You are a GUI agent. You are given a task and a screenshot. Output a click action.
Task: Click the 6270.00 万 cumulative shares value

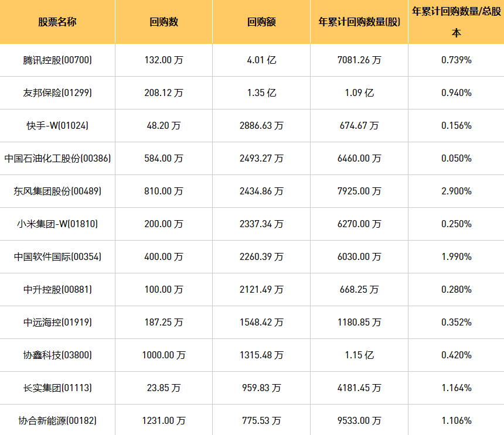click(x=359, y=224)
